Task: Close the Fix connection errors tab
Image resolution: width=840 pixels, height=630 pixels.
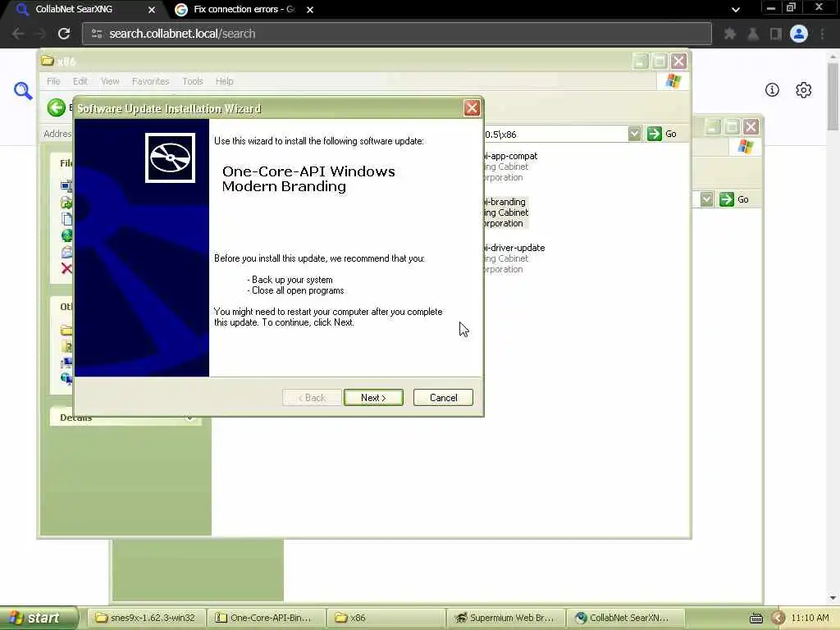Action: pyautogui.click(x=309, y=10)
